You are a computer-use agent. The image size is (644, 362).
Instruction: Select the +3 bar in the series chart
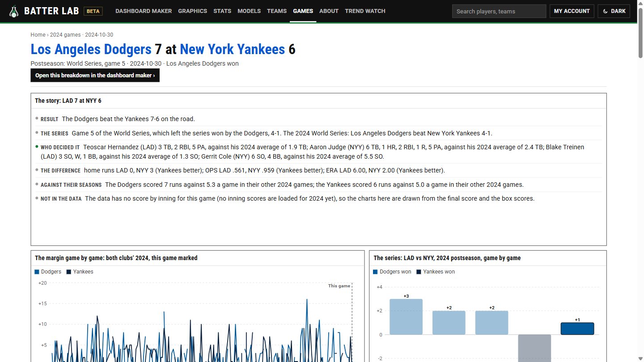tap(406, 317)
